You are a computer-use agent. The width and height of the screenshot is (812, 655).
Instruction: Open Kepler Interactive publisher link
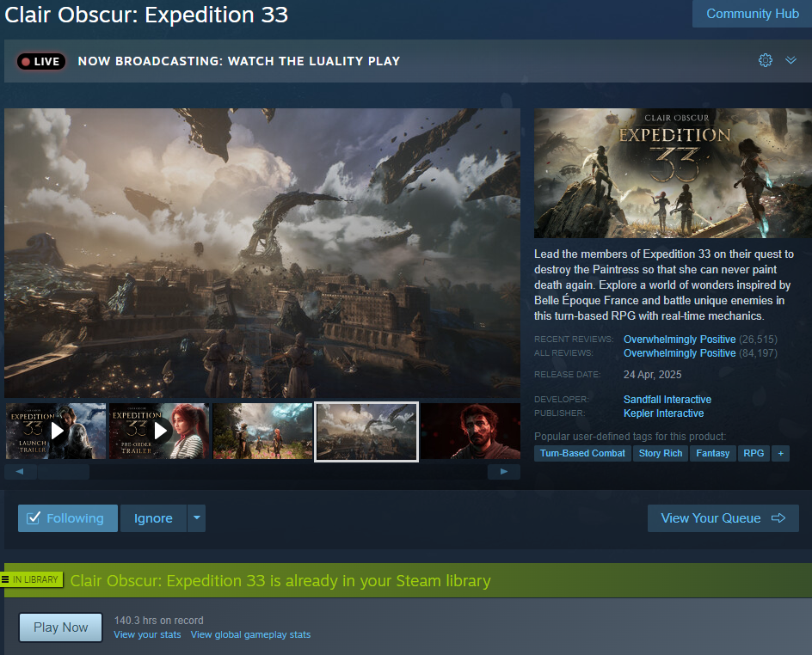click(x=663, y=413)
